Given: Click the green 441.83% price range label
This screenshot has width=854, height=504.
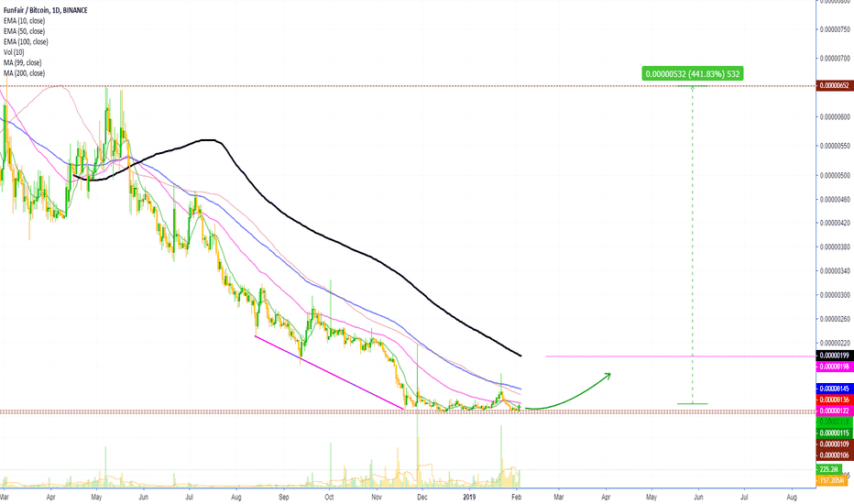Looking at the screenshot, I should (692, 73).
